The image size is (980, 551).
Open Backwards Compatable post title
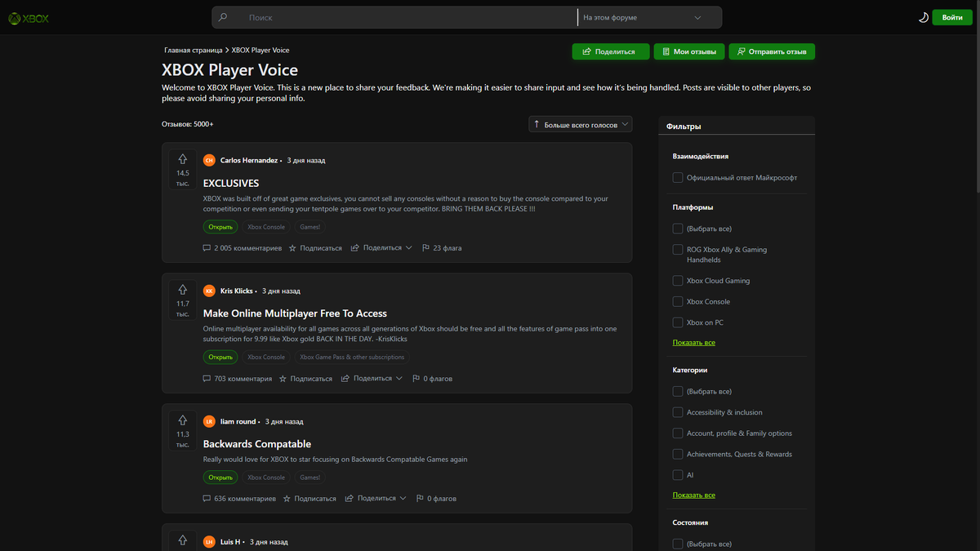point(257,444)
